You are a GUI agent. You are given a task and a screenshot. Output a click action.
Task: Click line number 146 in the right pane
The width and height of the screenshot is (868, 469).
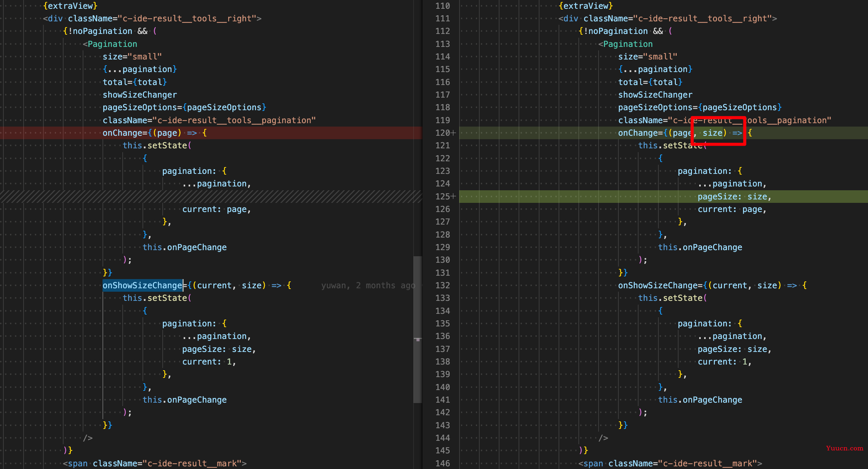(x=443, y=463)
